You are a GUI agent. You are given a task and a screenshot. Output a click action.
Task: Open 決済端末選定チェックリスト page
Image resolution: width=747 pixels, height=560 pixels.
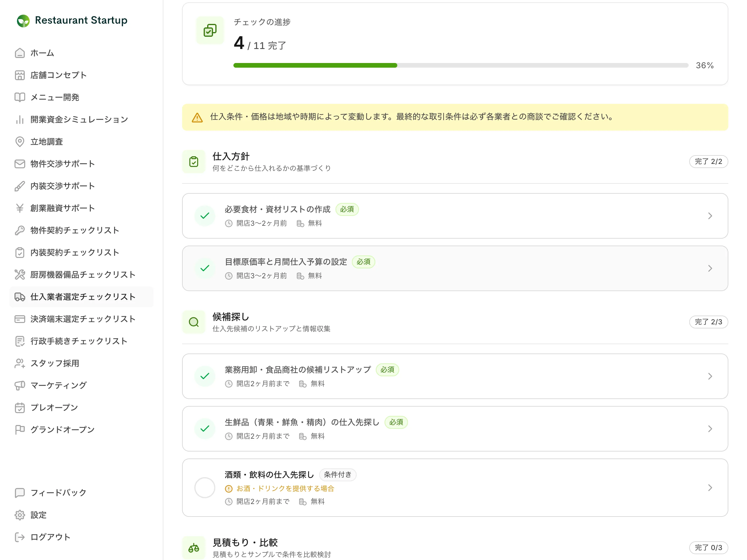pyautogui.click(x=81, y=319)
